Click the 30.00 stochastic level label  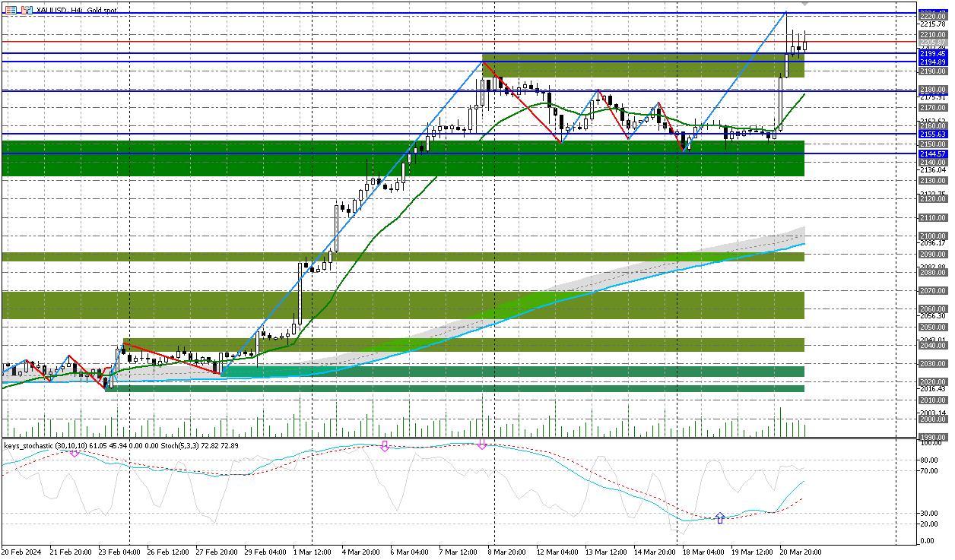click(x=928, y=514)
